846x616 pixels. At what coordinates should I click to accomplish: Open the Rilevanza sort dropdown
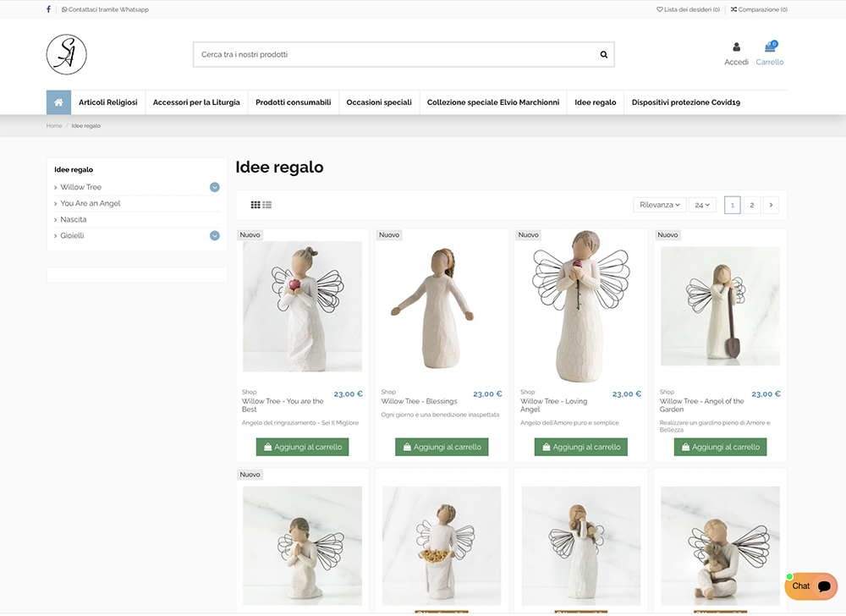658,205
